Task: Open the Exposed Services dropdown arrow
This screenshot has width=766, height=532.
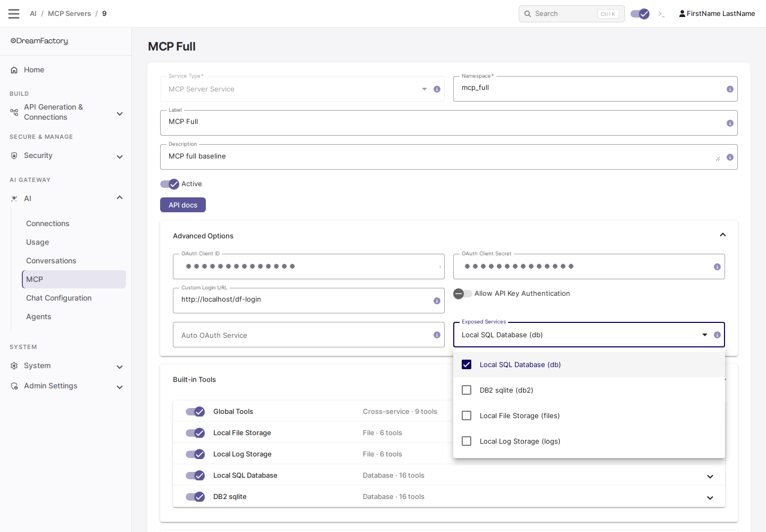Action: [x=705, y=335]
